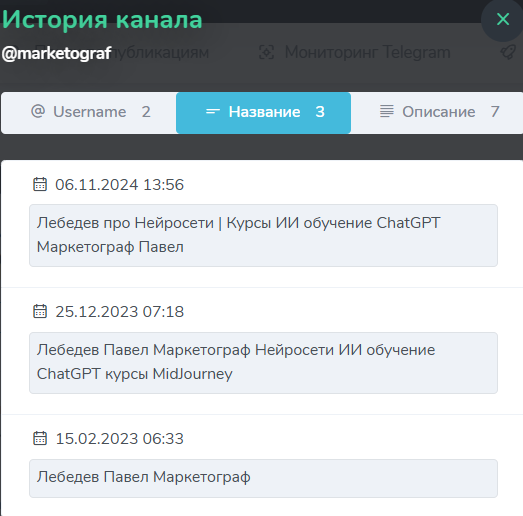This screenshot has height=516, width=523.
Task: Click the date 25.12.2023 07:18
Action: (119, 312)
